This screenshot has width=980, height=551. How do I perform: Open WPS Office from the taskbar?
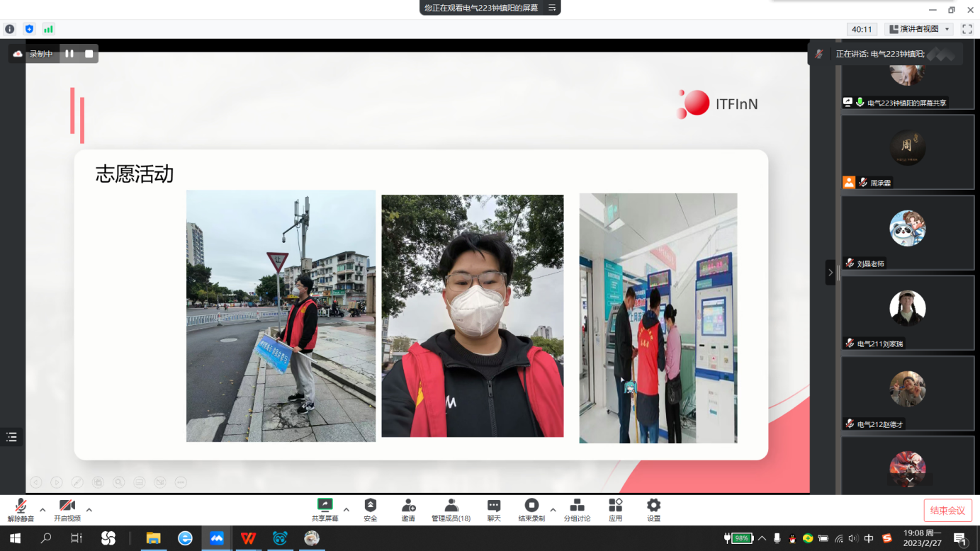pyautogui.click(x=248, y=538)
